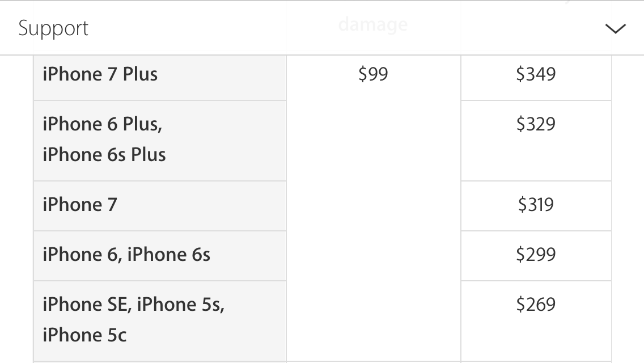Click the iPhone 5c text line

coord(84,335)
